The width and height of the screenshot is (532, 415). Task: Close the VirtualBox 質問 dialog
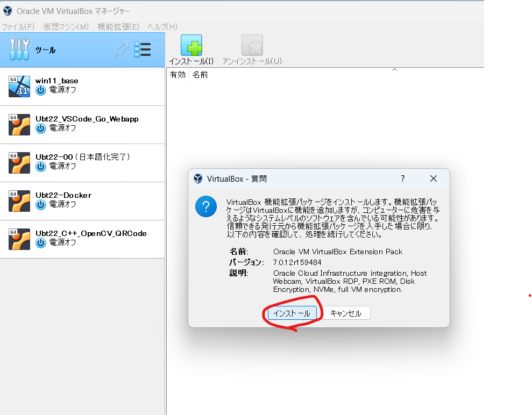[x=433, y=178]
